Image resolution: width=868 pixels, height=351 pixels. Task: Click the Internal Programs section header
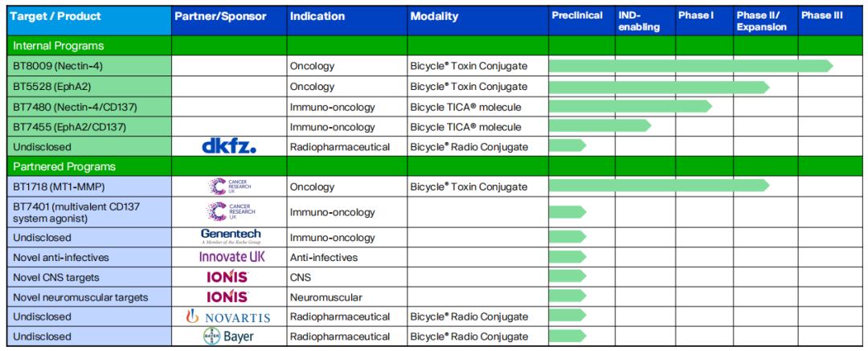57,46
